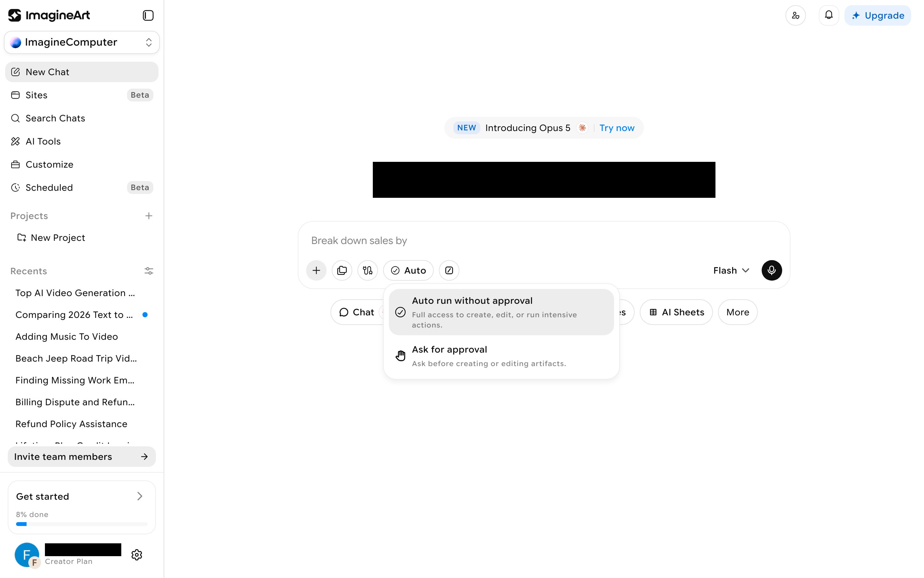924x578 pixels.
Task: Open the Scheduled section
Action: pos(82,187)
